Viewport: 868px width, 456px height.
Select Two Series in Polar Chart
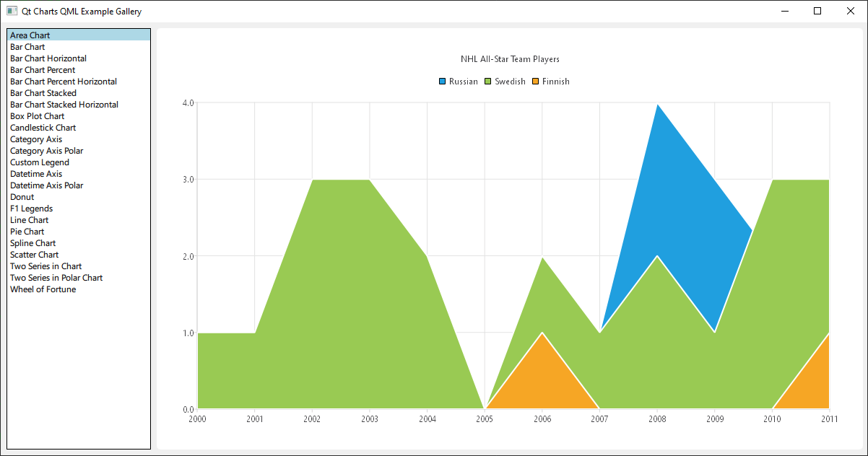click(x=56, y=277)
